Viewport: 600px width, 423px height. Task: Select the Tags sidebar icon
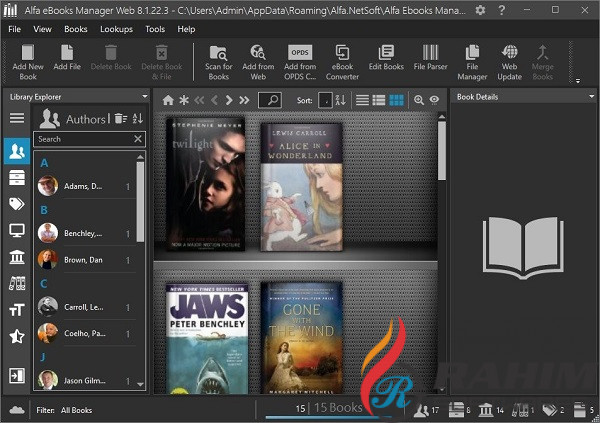pos(17,204)
